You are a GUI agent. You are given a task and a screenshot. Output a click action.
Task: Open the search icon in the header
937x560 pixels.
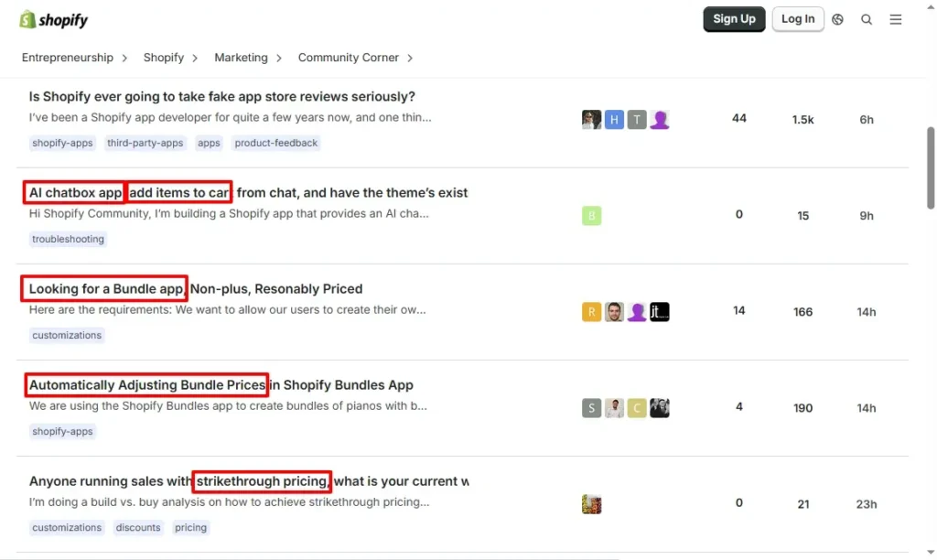coord(867,19)
